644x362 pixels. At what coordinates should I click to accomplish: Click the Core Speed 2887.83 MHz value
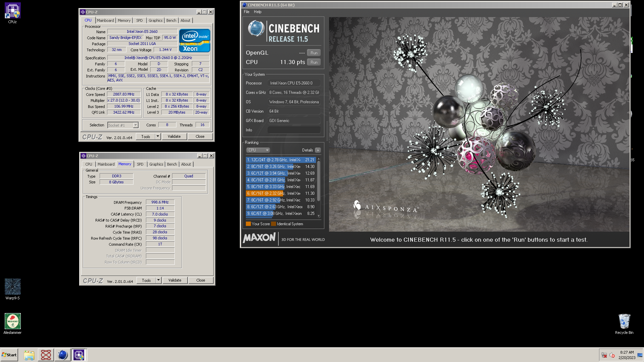click(x=124, y=95)
